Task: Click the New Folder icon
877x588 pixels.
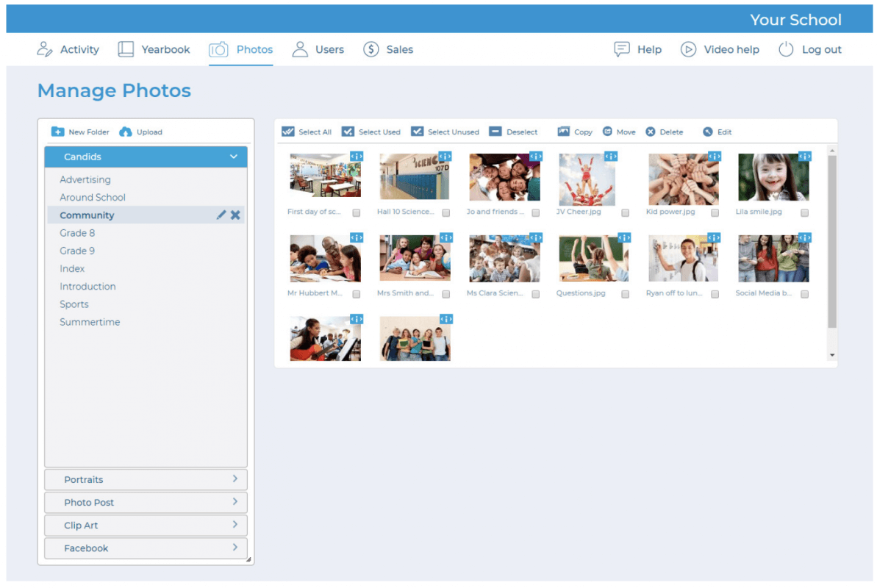Action: (x=57, y=132)
